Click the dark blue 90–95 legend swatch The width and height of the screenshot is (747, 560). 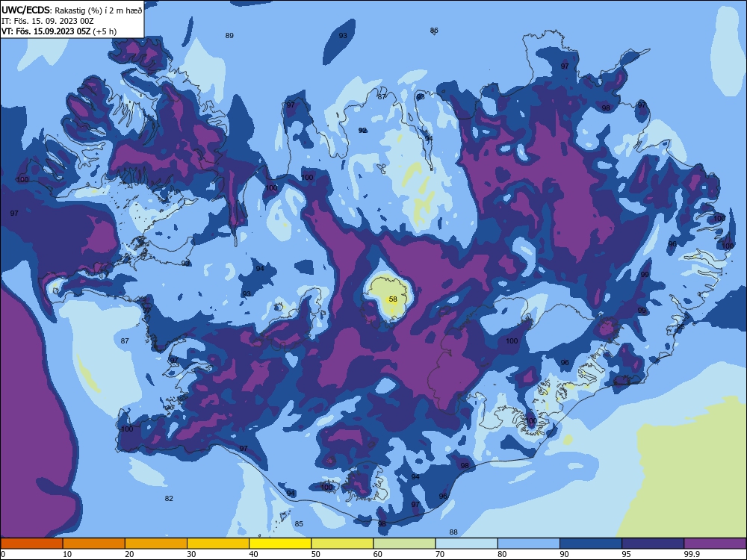tap(591, 544)
